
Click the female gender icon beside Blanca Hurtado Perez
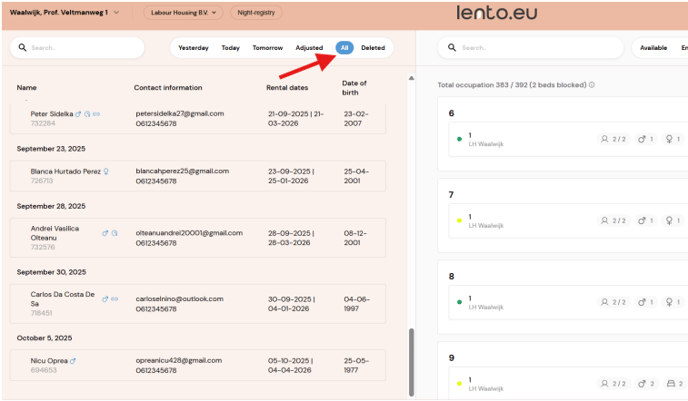pos(106,171)
